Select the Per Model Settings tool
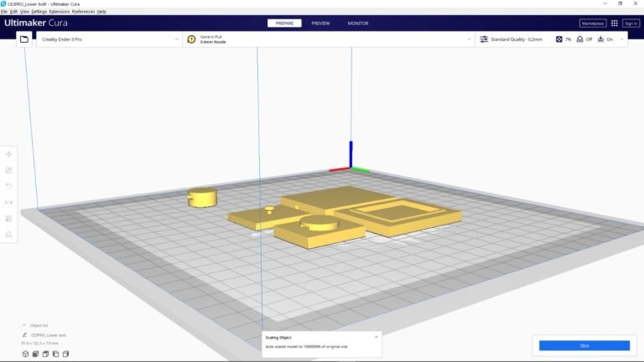The height and width of the screenshot is (362, 644). pyautogui.click(x=8, y=219)
